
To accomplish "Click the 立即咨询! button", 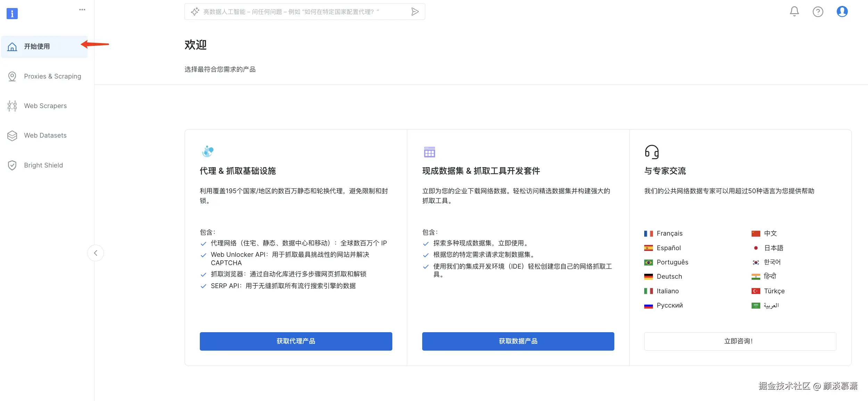I will coord(740,341).
